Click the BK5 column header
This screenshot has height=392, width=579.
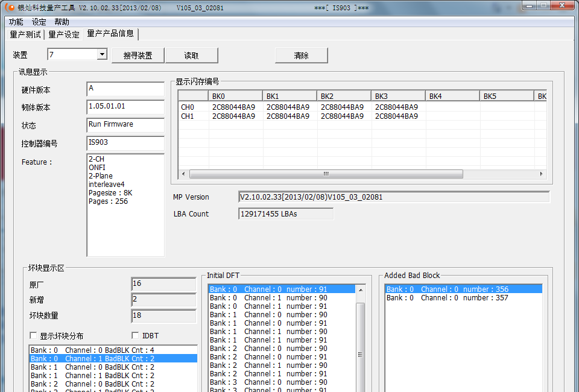[x=507, y=96]
